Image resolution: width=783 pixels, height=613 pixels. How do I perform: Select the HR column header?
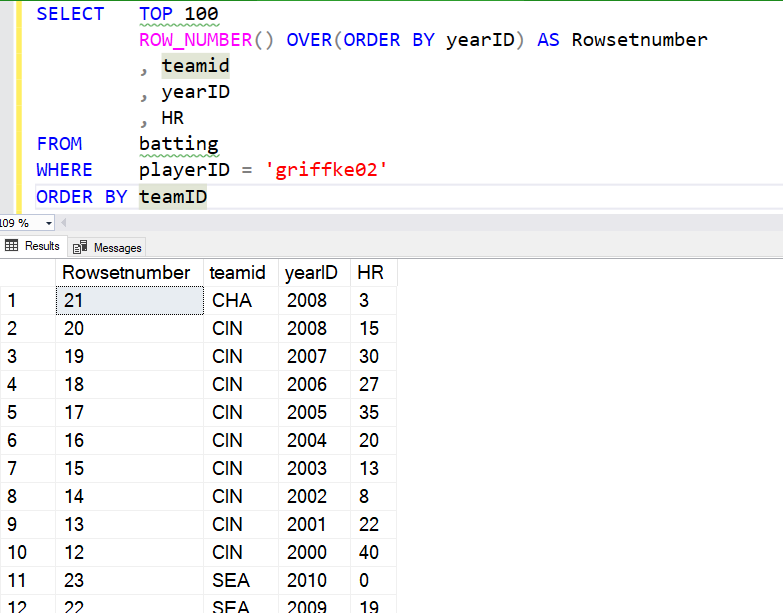coord(370,272)
